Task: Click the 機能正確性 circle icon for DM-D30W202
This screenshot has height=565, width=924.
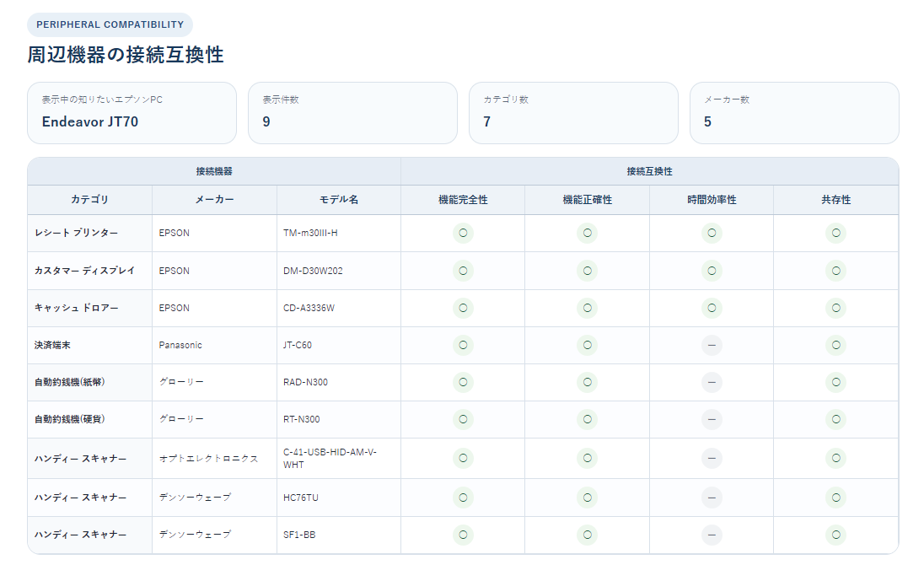Action: 588,271
